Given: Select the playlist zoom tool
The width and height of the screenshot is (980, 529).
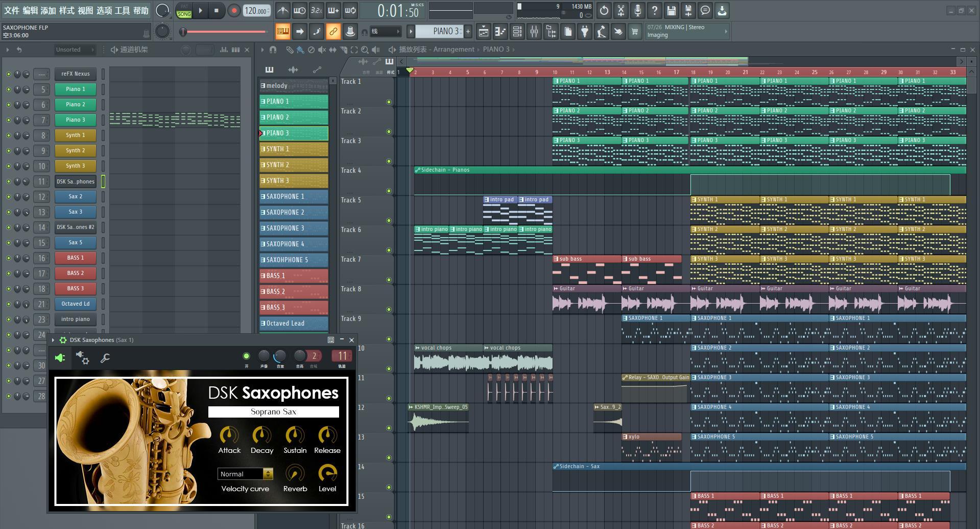Looking at the screenshot, I should click(365, 50).
